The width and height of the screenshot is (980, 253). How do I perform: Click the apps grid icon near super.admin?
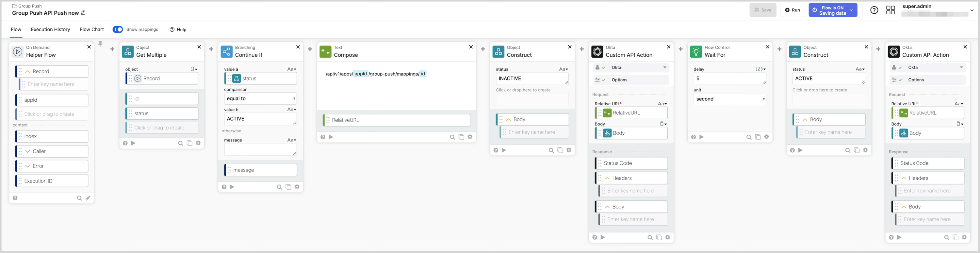coord(890,10)
